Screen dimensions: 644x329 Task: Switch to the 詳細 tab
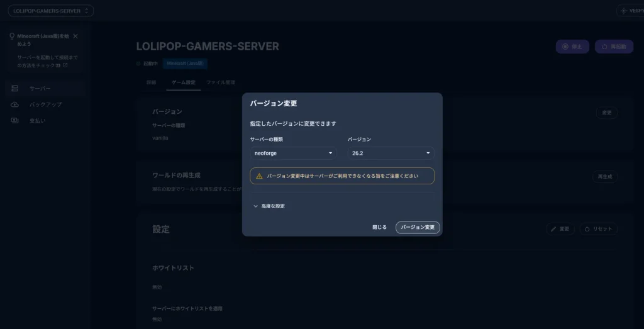151,82
